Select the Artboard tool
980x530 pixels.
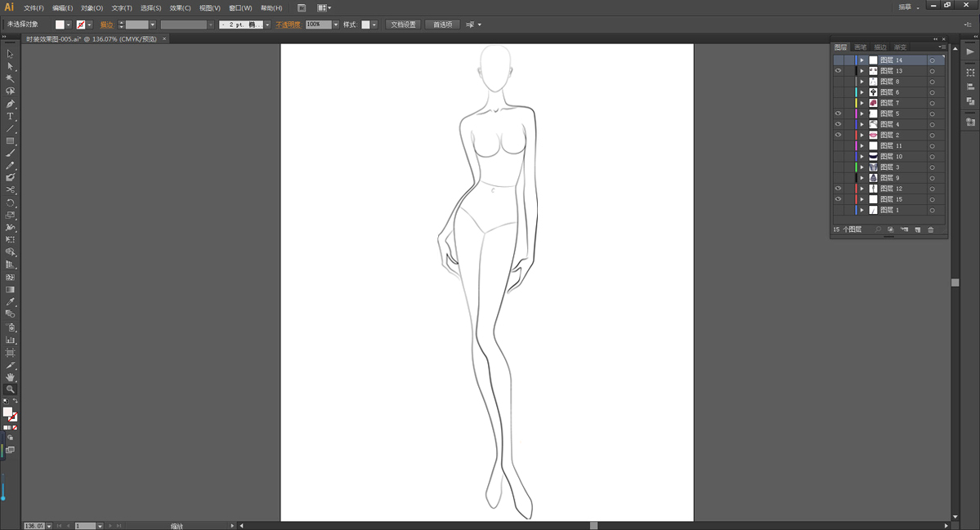click(x=10, y=353)
